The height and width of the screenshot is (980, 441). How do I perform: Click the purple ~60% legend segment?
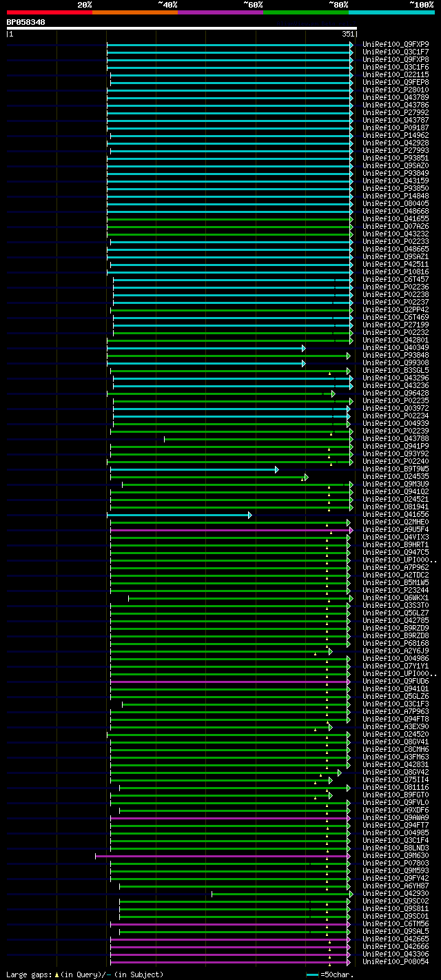pyautogui.click(x=220, y=12)
